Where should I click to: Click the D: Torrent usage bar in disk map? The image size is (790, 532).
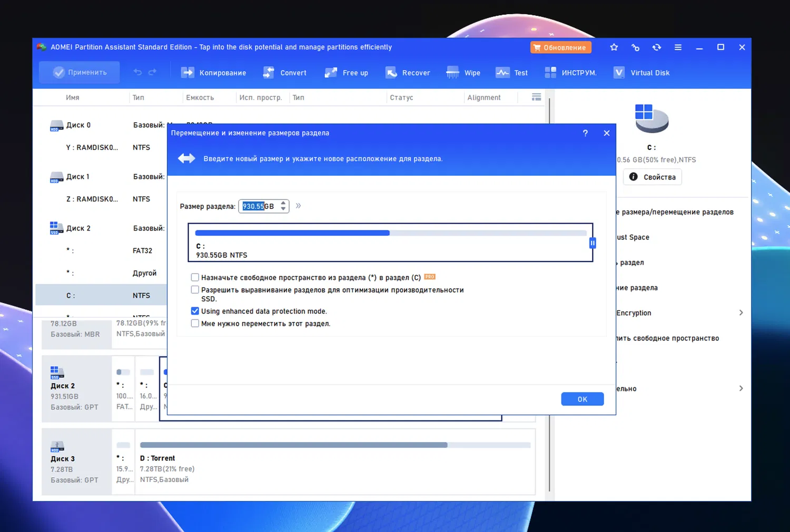click(x=335, y=445)
